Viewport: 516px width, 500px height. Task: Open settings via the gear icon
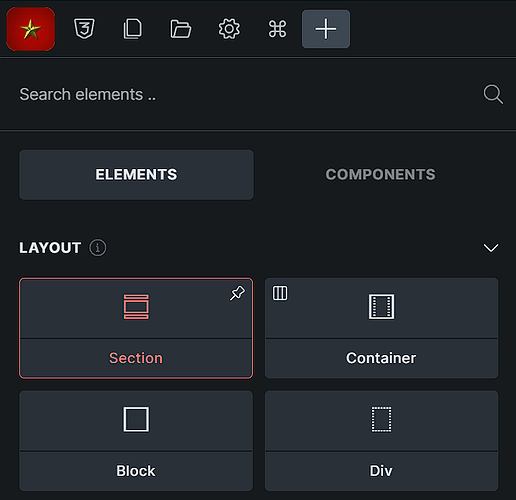click(229, 29)
